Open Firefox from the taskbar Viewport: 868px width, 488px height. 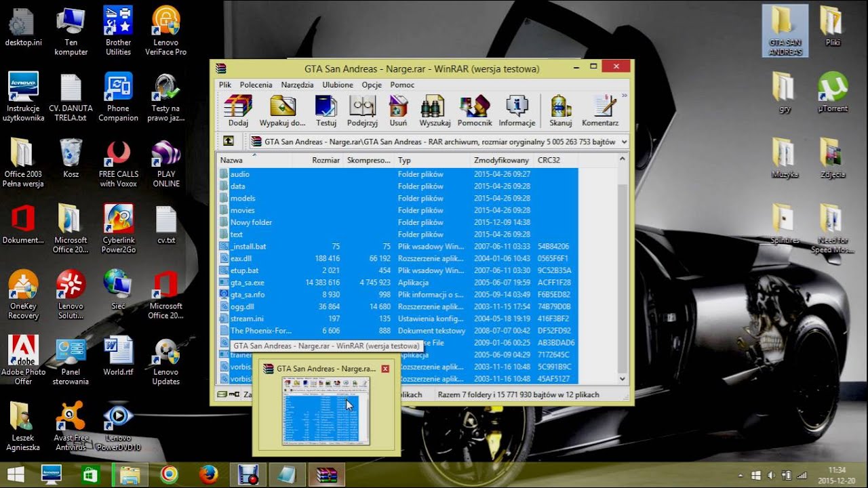click(x=209, y=474)
